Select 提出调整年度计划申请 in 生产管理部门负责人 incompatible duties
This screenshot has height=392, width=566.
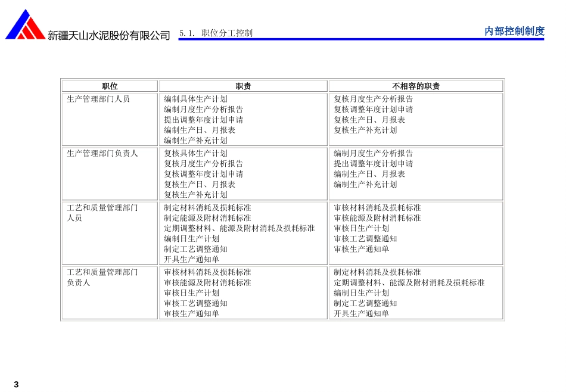point(373,163)
